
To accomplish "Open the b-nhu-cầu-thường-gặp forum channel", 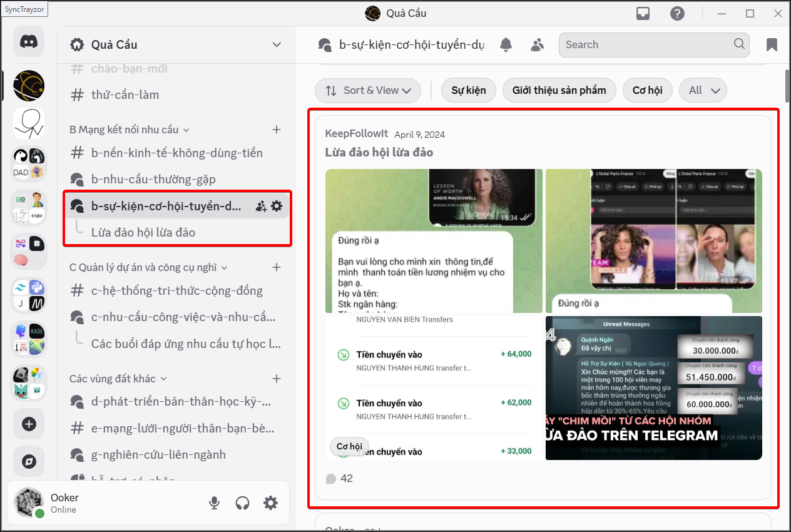I will coord(177,179).
